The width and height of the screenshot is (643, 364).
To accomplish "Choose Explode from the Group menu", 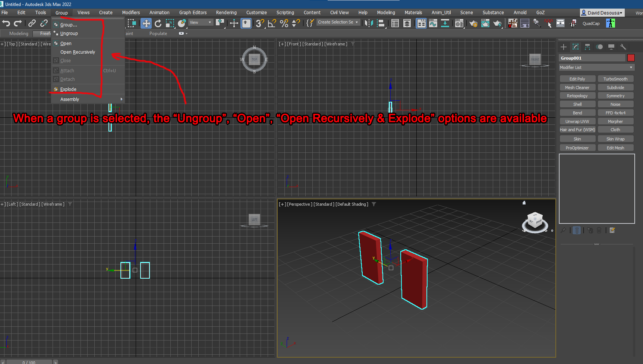I will [x=68, y=89].
